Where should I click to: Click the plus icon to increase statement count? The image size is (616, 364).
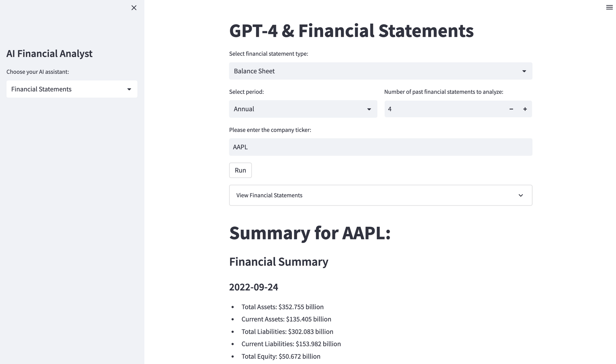(x=525, y=109)
